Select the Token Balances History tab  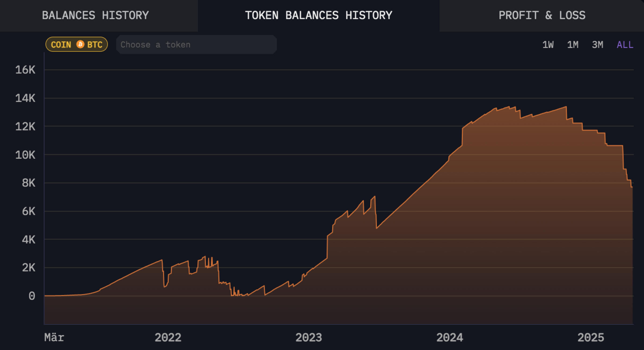click(x=319, y=16)
